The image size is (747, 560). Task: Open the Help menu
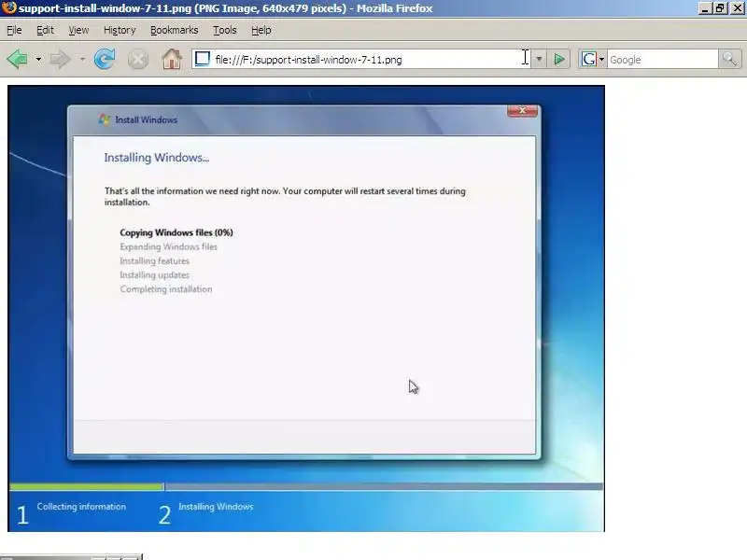pyautogui.click(x=261, y=30)
